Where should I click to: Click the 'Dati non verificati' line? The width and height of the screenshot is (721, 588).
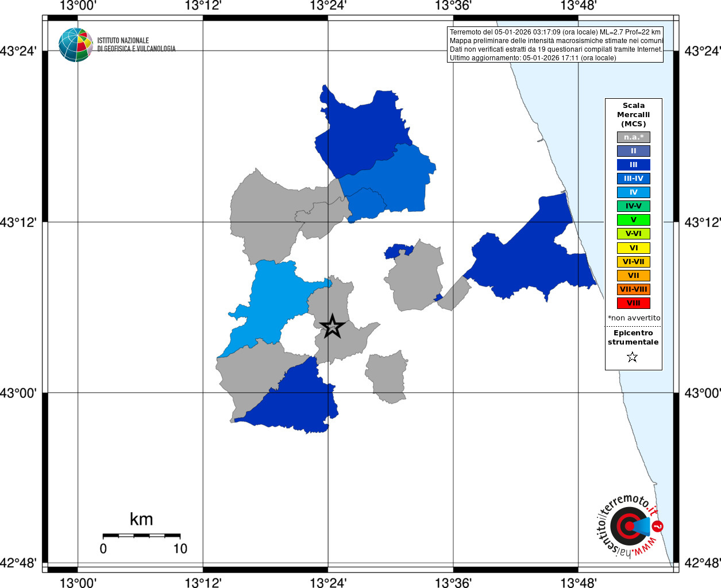[556, 49]
